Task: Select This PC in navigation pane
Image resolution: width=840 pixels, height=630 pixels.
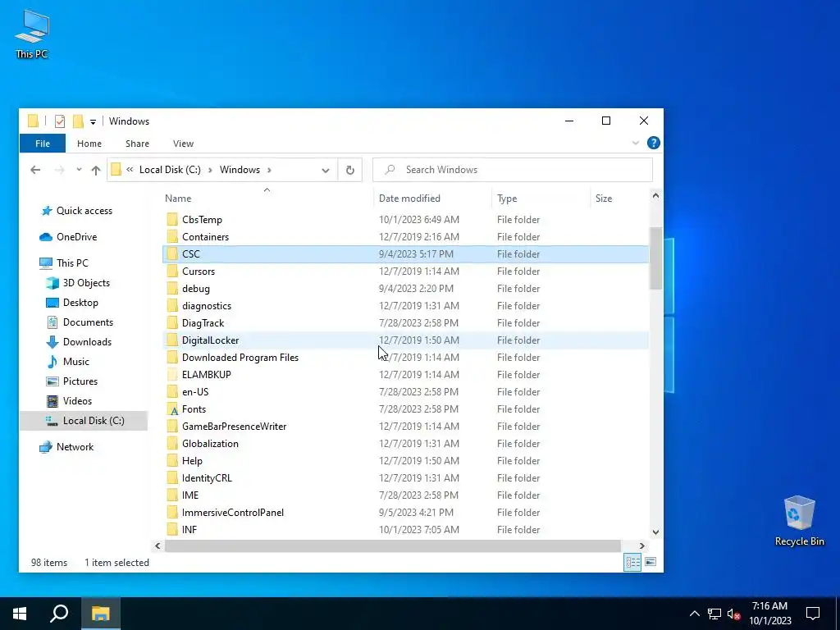Action: coord(72,263)
